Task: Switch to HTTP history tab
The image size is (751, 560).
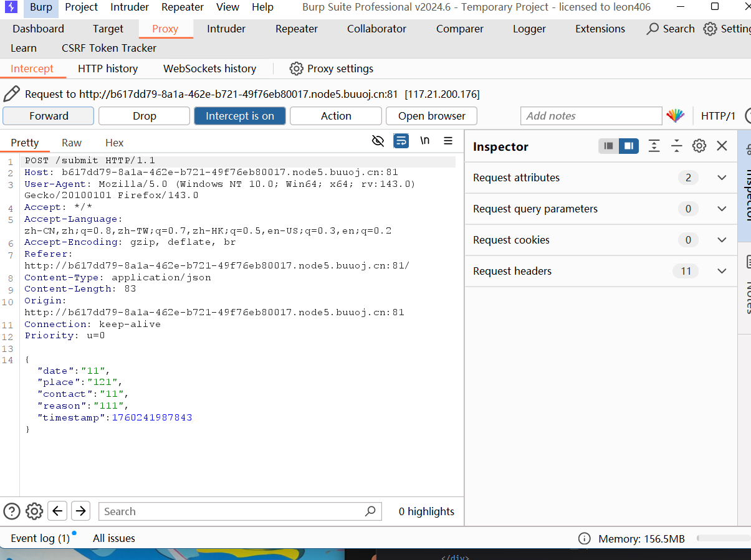Action: tap(108, 69)
